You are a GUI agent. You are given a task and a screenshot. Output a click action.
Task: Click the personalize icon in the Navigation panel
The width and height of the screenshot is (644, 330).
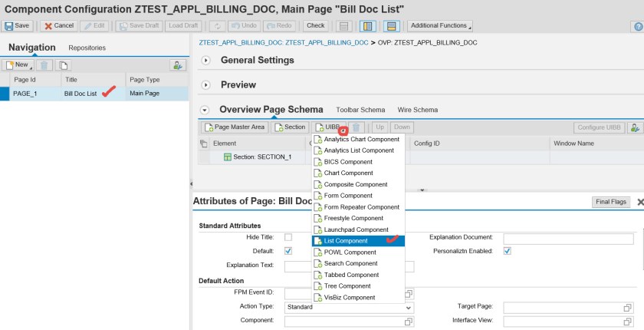pyautogui.click(x=178, y=65)
